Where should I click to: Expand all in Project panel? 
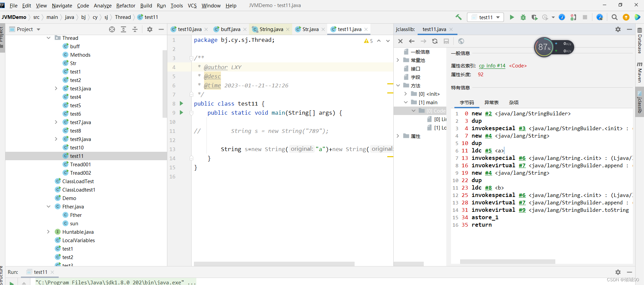click(123, 29)
